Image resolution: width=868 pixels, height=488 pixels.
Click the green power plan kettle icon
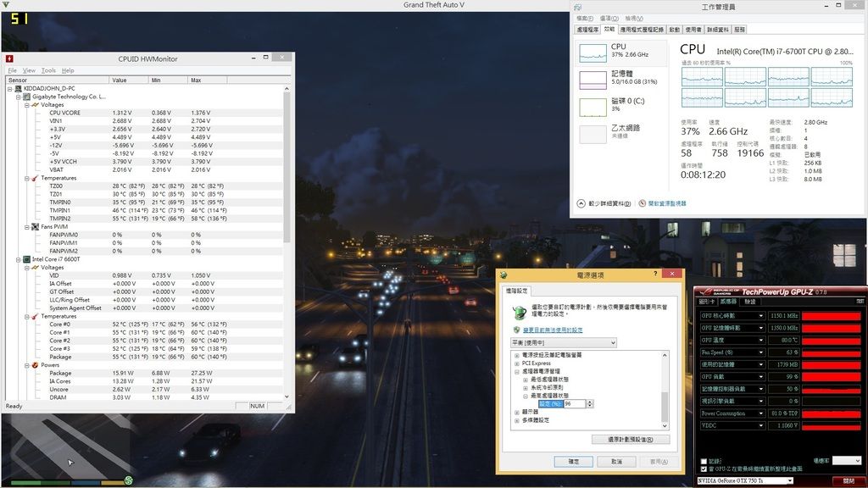(x=520, y=313)
